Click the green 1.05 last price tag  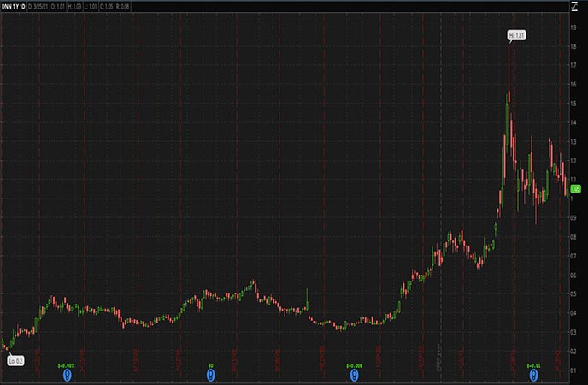[575, 189]
